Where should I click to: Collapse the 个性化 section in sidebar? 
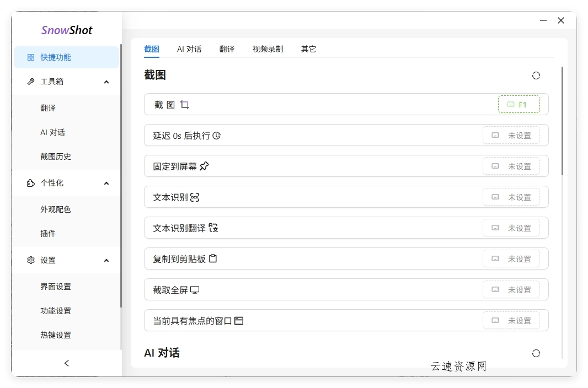[106, 183]
